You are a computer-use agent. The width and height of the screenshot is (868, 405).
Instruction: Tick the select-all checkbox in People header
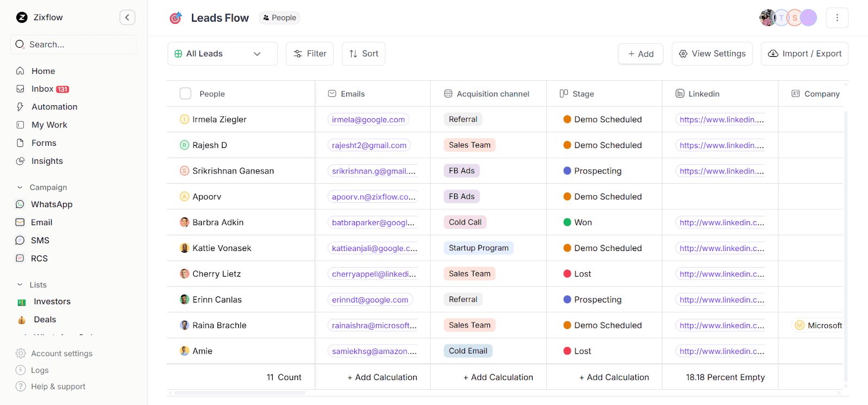[186, 94]
